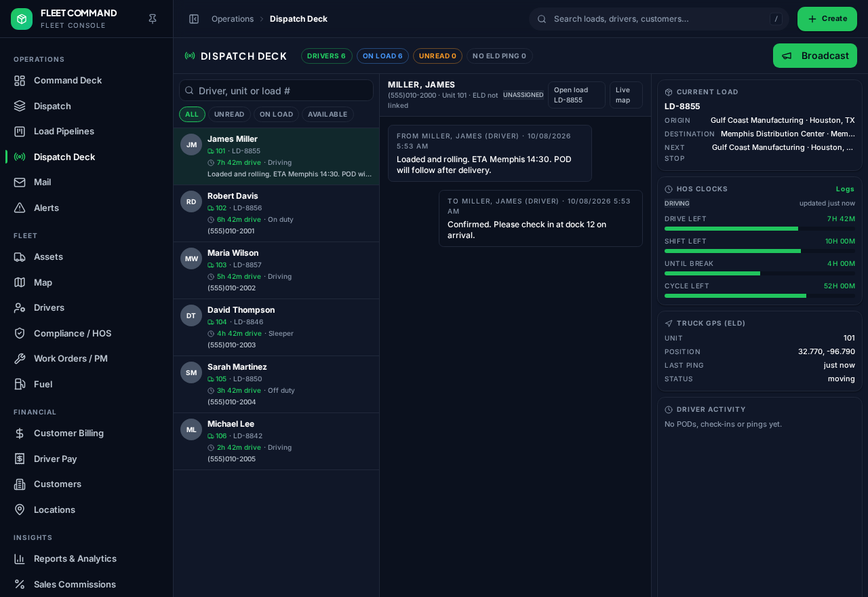This screenshot has height=597, width=868.
Task: Open Sarah Martinez conversation row
Action: (x=276, y=385)
